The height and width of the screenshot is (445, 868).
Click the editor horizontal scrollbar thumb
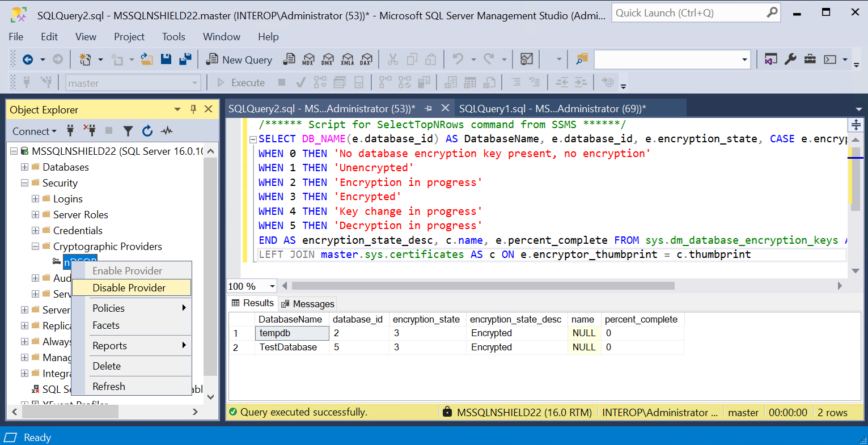click(x=483, y=286)
